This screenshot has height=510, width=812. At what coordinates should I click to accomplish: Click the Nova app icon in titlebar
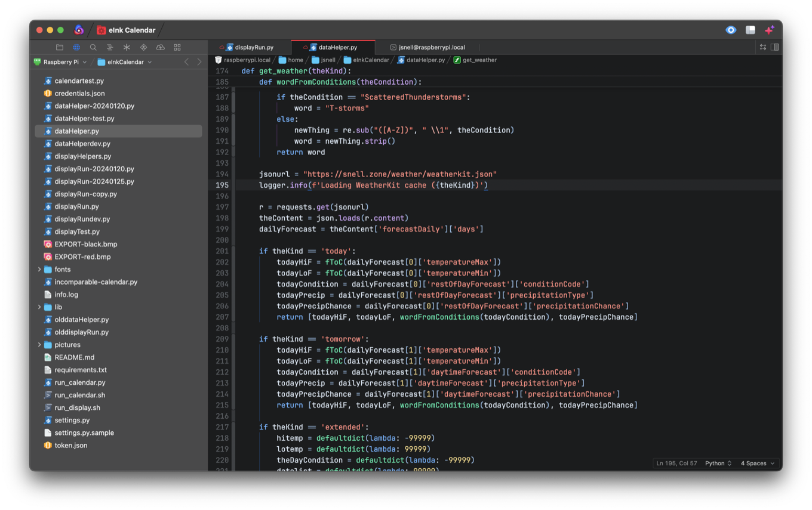pos(79,29)
